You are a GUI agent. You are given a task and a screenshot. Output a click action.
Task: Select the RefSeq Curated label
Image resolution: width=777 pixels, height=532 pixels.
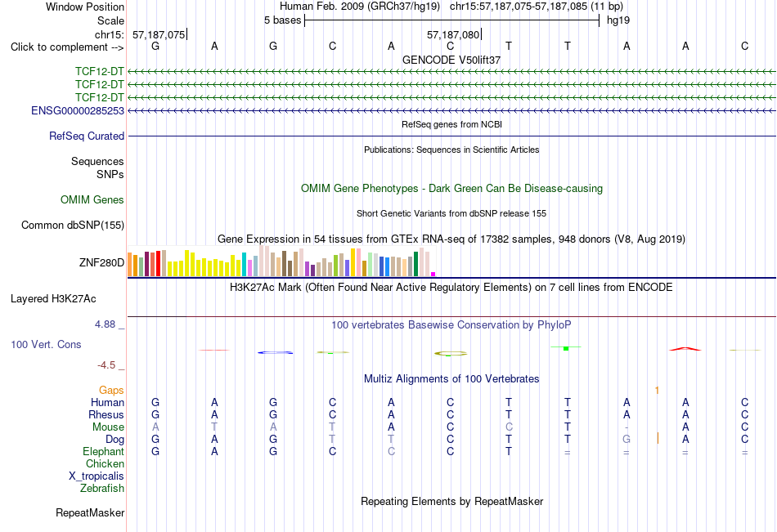[x=87, y=136]
